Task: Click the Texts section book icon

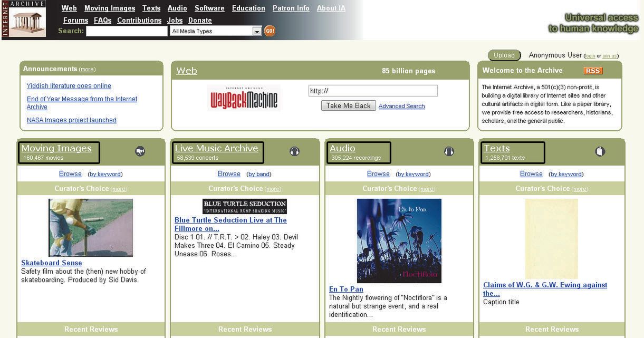Action: click(600, 151)
